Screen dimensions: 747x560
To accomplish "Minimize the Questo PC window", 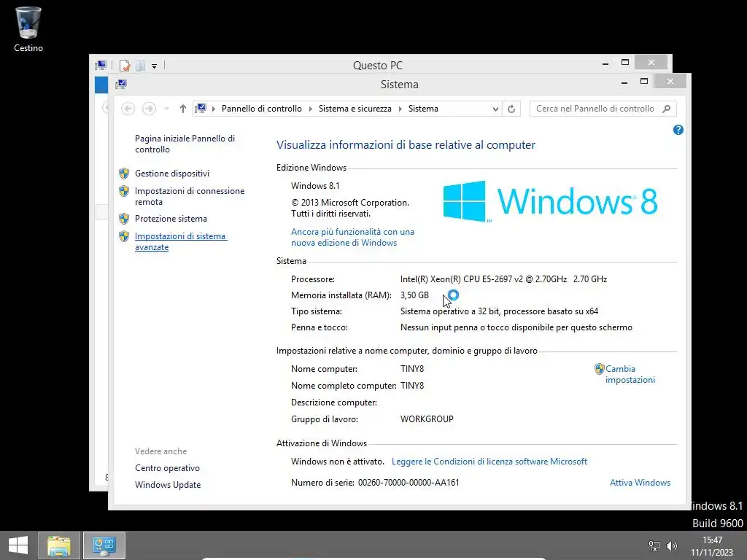I will click(x=605, y=63).
